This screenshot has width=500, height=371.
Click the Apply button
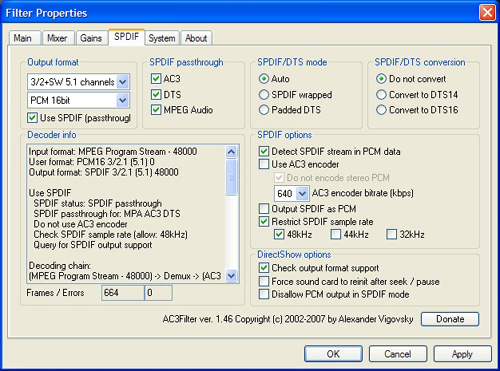[463, 354]
